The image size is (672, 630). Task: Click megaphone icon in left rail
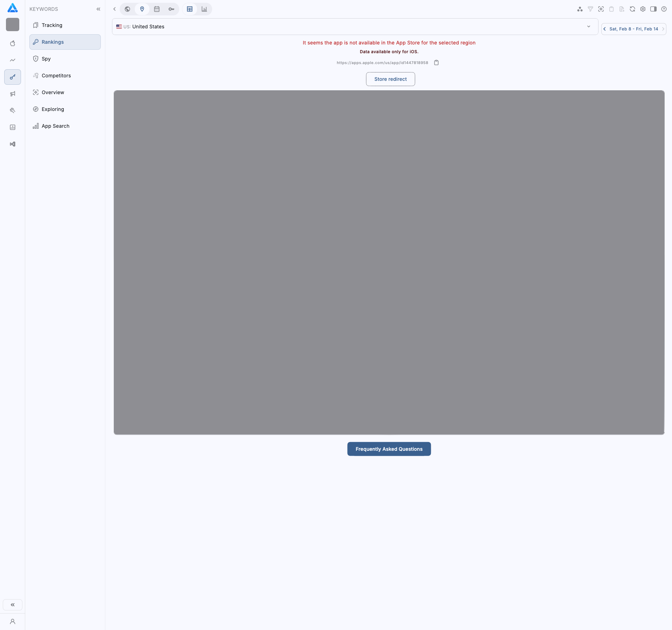pyautogui.click(x=13, y=94)
